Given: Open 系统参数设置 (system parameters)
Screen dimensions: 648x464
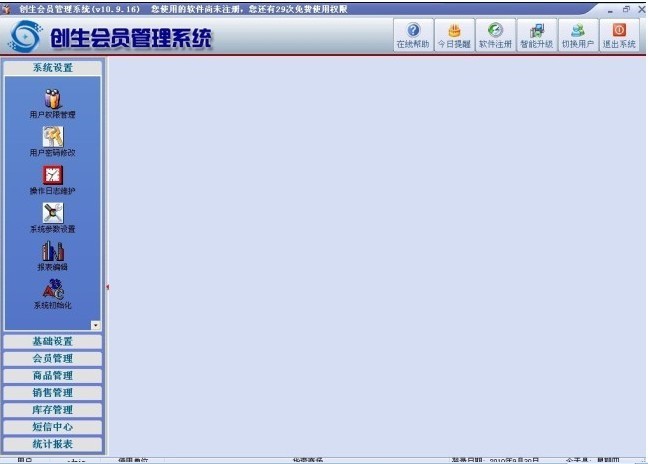Looking at the screenshot, I should click(x=53, y=214).
